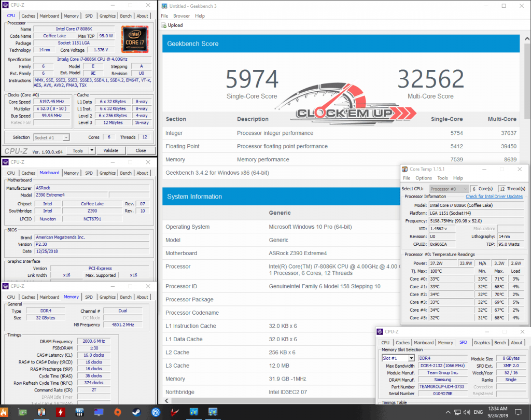Expand the Tools dropdown arrow in CPU-Z
The image size is (531, 420).
coord(92,150)
